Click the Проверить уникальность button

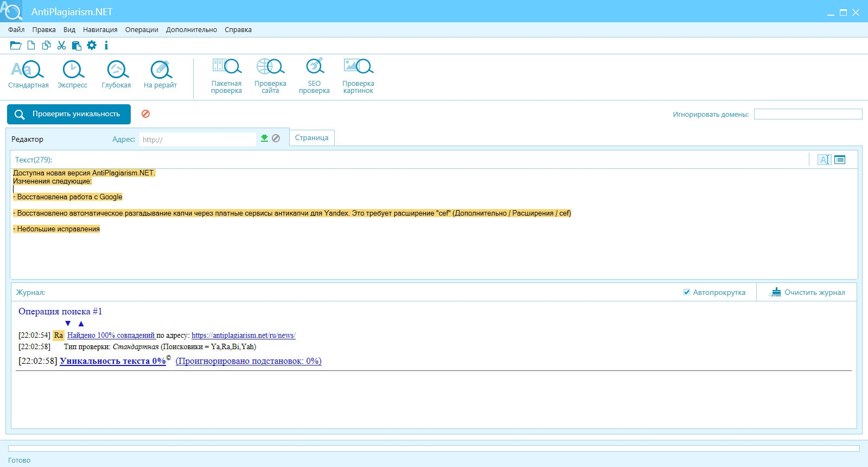69,114
